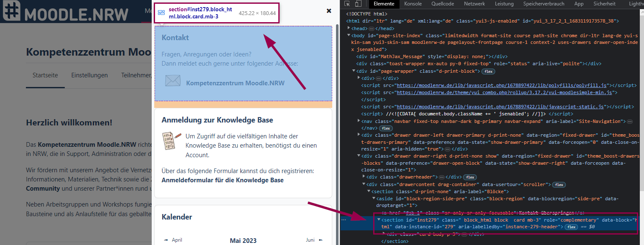Expand the drawerheader div node
Image resolution: width=644 pixels, height=245 pixels.
pos(363,177)
